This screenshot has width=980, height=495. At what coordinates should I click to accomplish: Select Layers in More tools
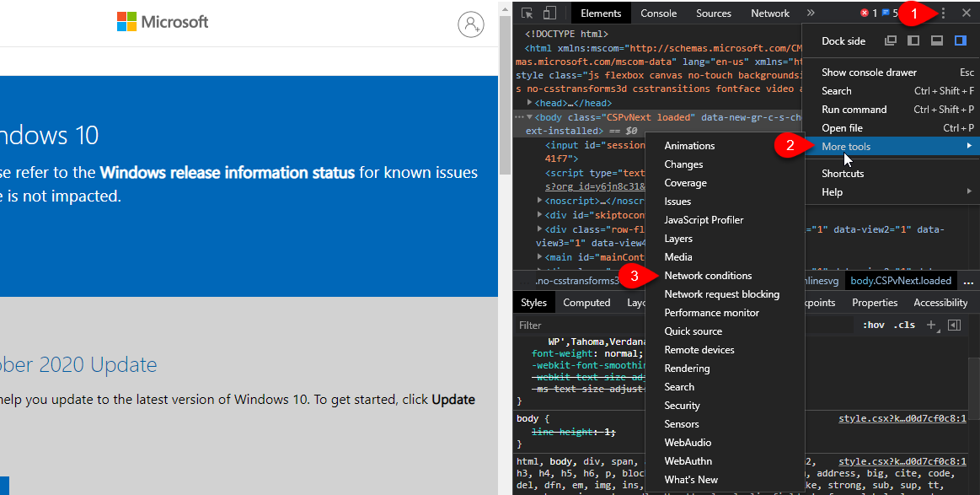click(725, 239)
